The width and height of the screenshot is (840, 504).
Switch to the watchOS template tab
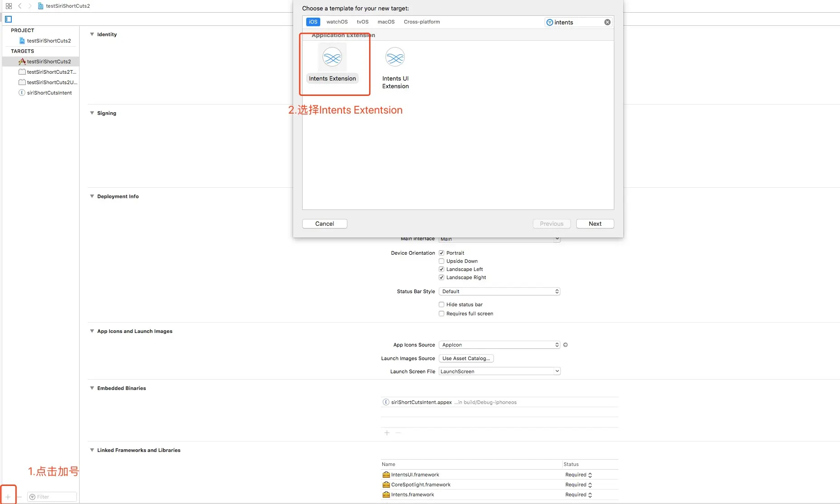[x=337, y=22]
